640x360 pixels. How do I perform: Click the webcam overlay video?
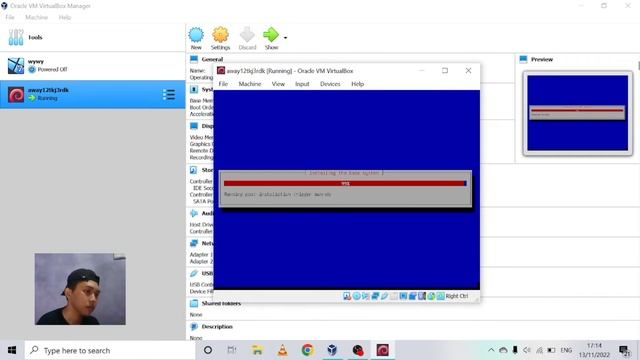click(80, 289)
